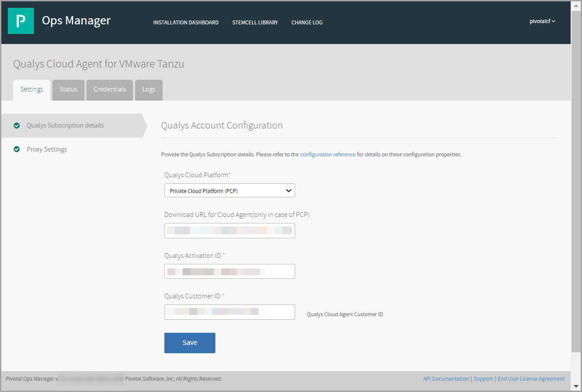The height and width of the screenshot is (392, 582).
Task: Click the scrollbar down arrow
Action: pos(576,386)
